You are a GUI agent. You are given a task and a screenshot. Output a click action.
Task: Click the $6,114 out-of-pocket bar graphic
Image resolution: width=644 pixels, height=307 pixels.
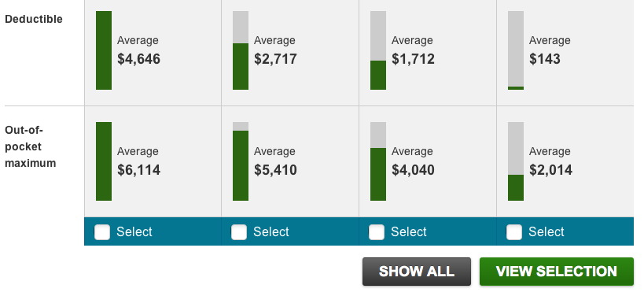(x=104, y=161)
